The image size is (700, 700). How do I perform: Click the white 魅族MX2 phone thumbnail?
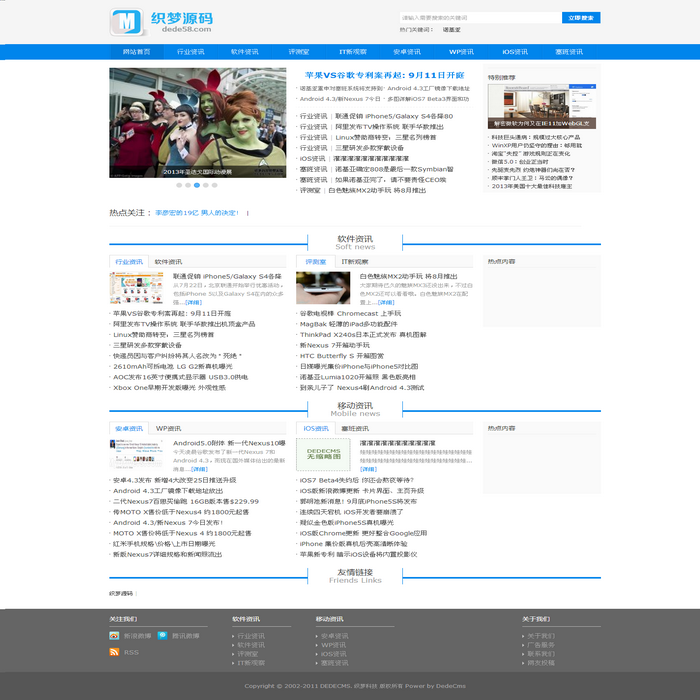point(323,288)
